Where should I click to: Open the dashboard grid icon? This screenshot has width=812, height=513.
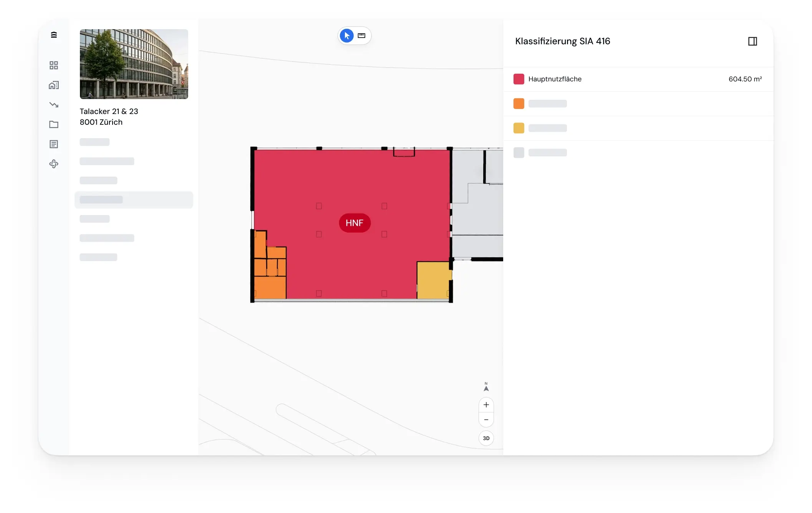(54, 65)
